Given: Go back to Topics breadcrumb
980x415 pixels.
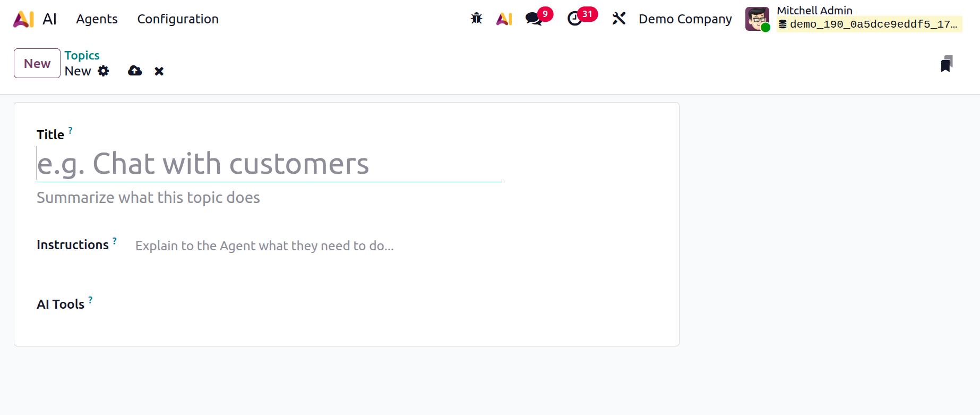Looking at the screenshot, I should (x=82, y=55).
